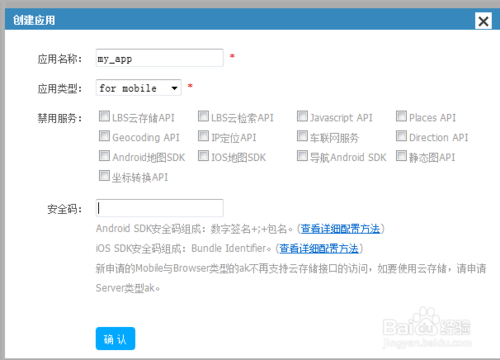
Task: Check the IP定位API checkbox
Action: [x=203, y=136]
